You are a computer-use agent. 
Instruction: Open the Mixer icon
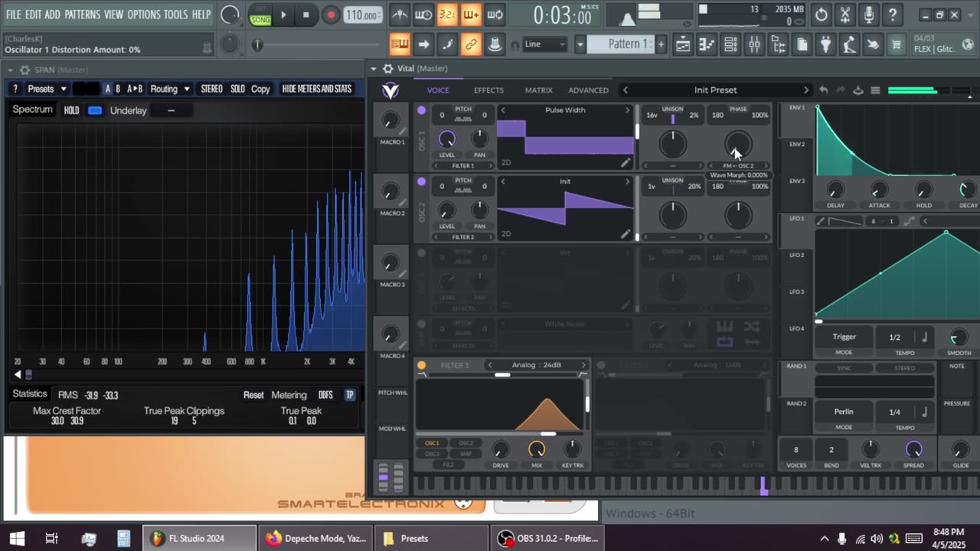click(754, 44)
